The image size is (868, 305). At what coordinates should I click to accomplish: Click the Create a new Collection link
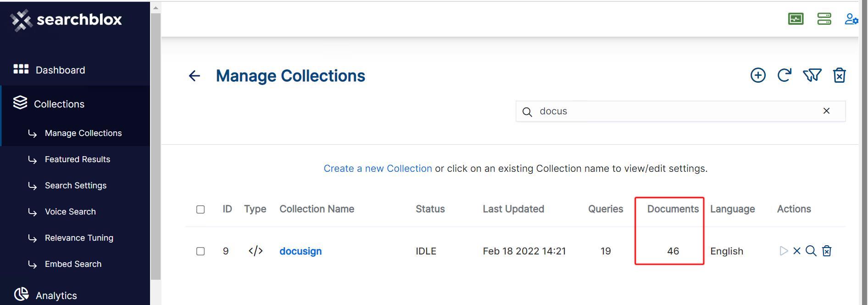(378, 169)
